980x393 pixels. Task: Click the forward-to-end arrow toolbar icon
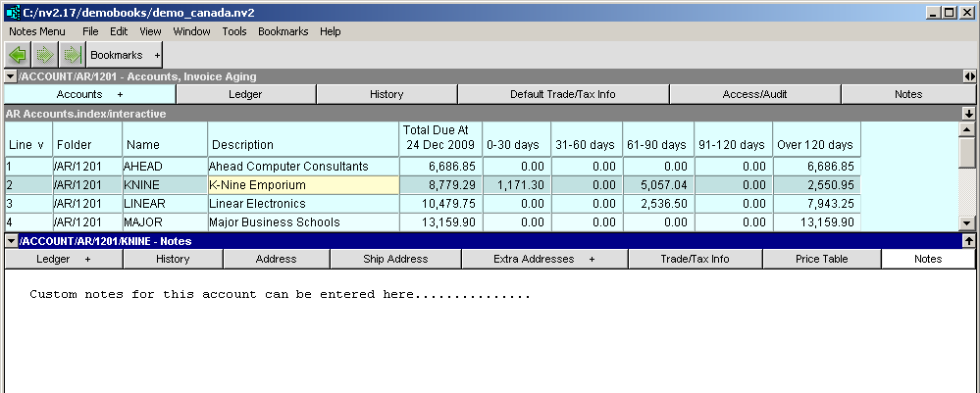pos(71,55)
